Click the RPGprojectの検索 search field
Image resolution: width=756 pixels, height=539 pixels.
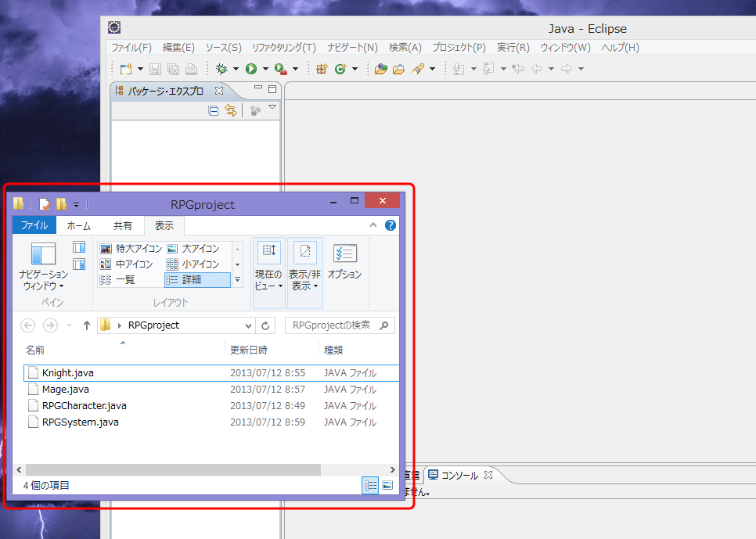(x=340, y=325)
